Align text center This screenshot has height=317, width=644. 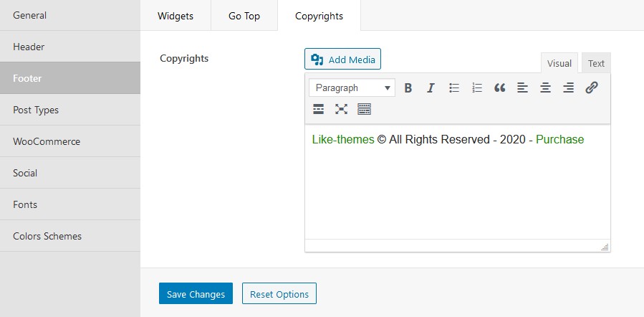click(x=545, y=87)
